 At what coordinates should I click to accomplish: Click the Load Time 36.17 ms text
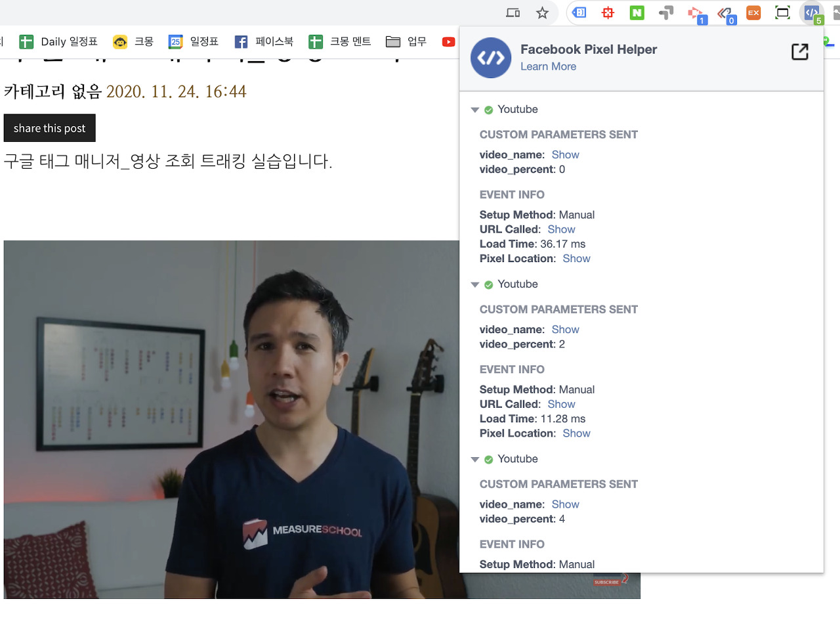pos(532,244)
